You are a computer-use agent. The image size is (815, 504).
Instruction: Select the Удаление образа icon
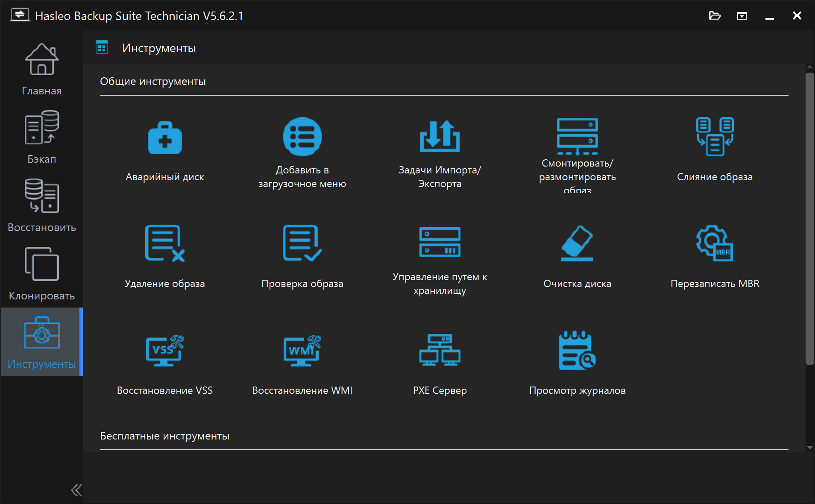[x=165, y=243]
